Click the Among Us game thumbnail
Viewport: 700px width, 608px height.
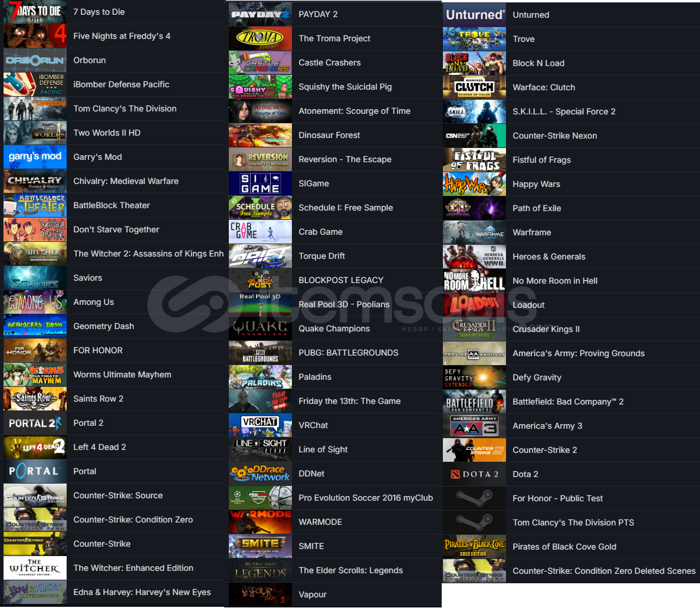[x=35, y=302]
